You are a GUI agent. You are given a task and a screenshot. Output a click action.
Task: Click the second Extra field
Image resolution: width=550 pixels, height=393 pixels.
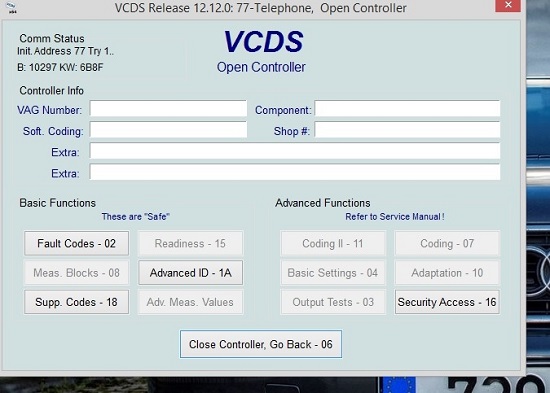(x=295, y=172)
